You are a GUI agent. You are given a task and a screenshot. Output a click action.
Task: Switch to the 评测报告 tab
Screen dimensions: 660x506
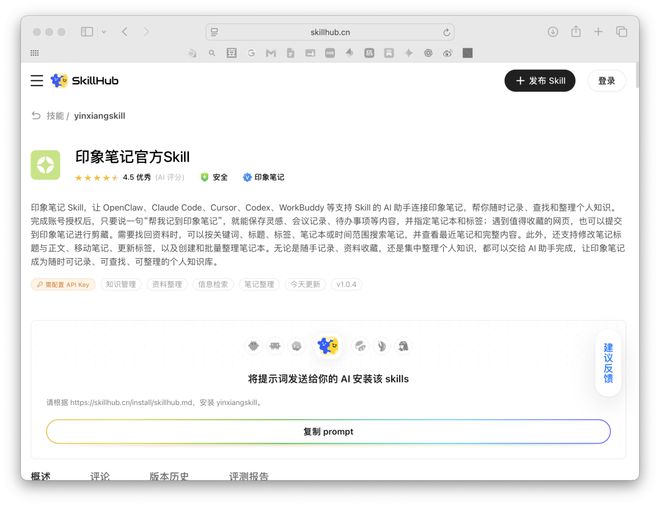249,476
